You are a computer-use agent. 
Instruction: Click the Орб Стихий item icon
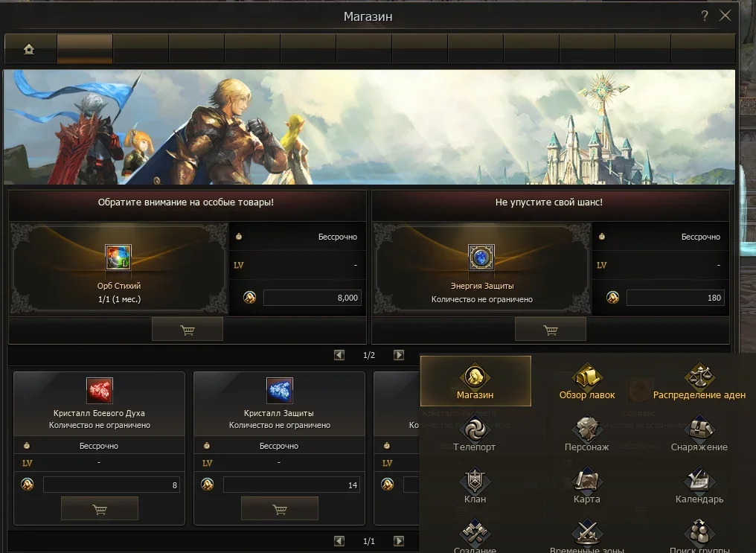coord(118,257)
